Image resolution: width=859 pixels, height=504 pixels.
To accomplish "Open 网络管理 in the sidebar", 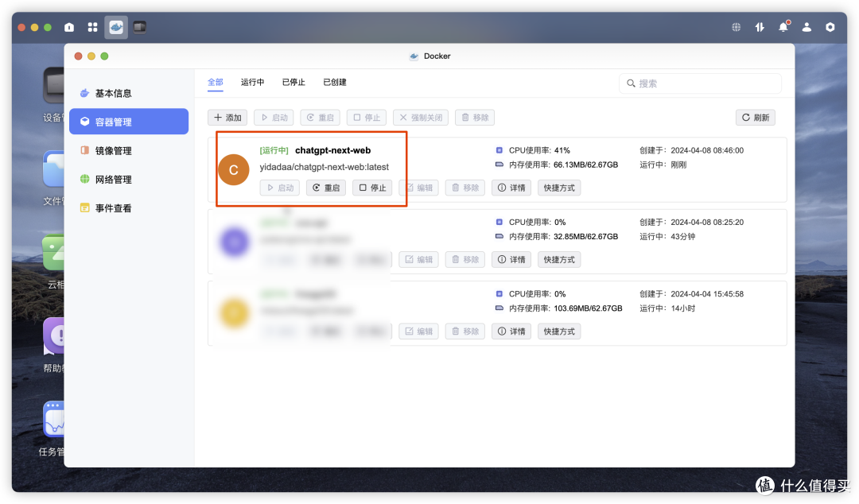I will coord(129,179).
